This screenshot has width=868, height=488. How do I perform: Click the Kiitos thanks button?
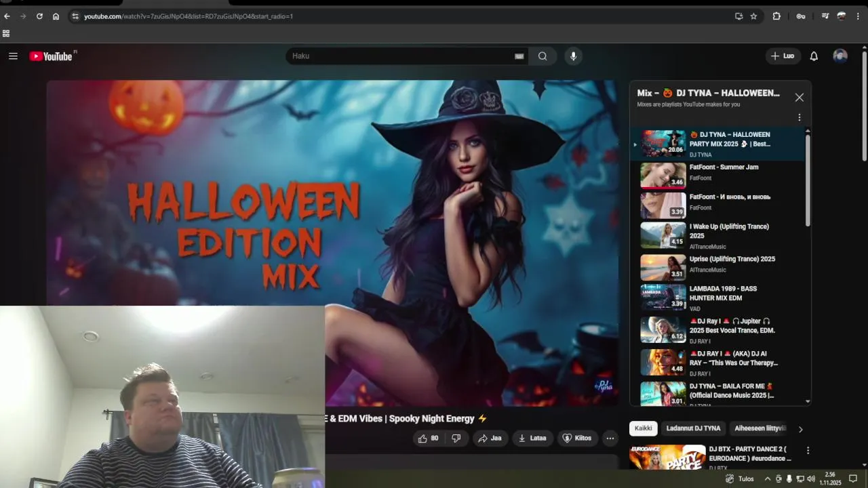point(577,439)
